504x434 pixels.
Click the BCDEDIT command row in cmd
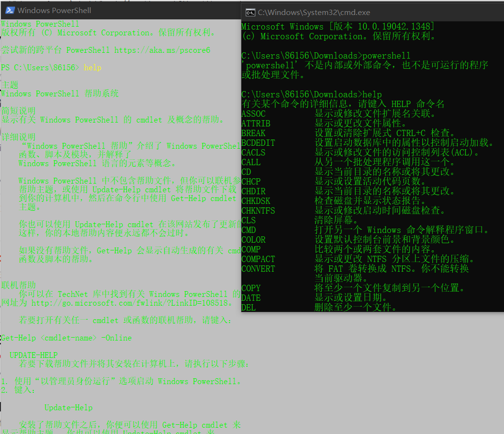point(367,142)
